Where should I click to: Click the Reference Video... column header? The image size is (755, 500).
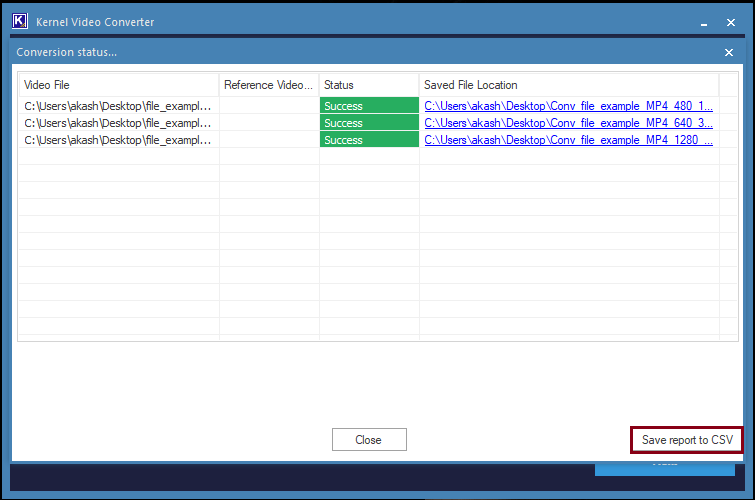pos(269,85)
